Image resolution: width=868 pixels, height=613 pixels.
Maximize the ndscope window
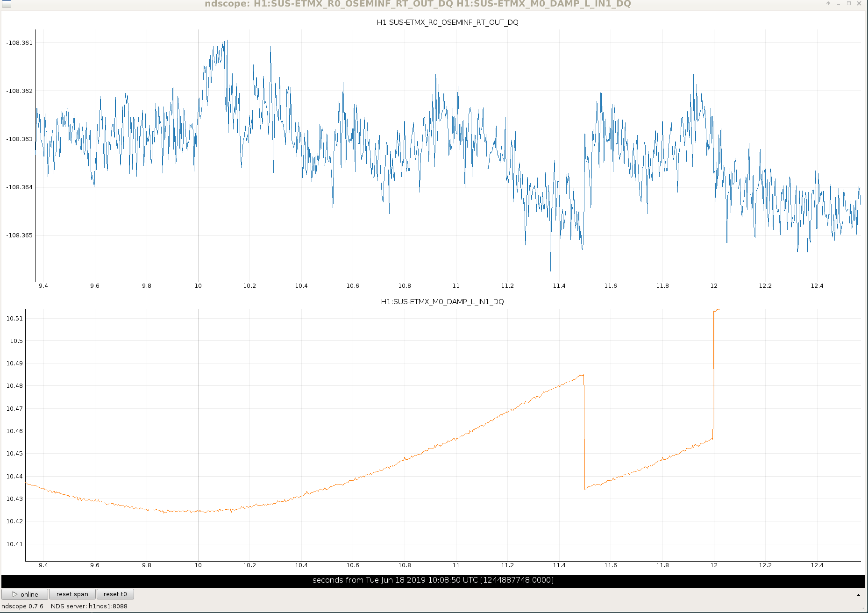[x=849, y=3]
